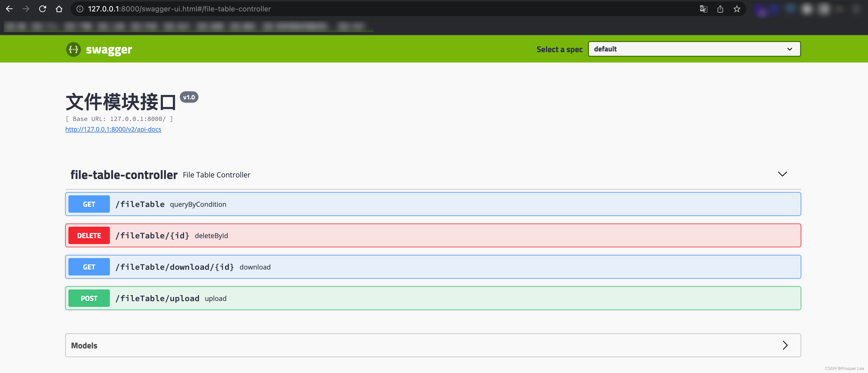
Task: Go back using the browser back arrow
Action: point(9,9)
